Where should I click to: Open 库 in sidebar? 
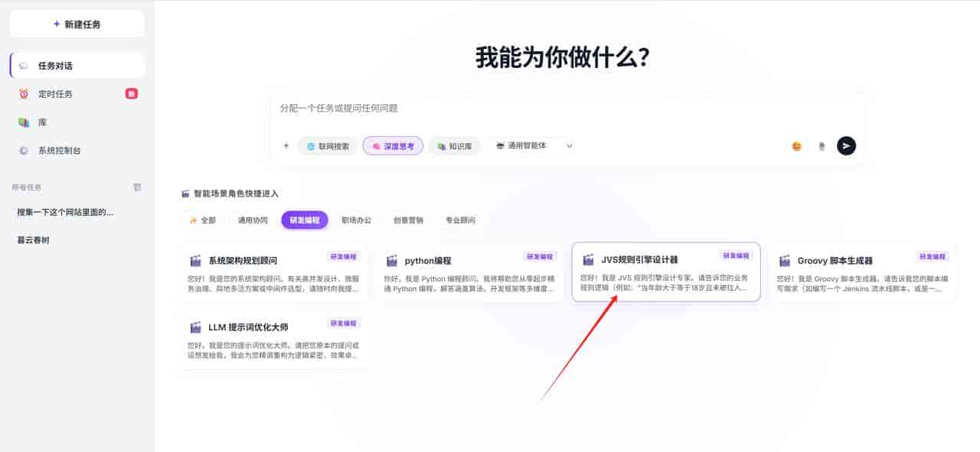pyautogui.click(x=77, y=122)
